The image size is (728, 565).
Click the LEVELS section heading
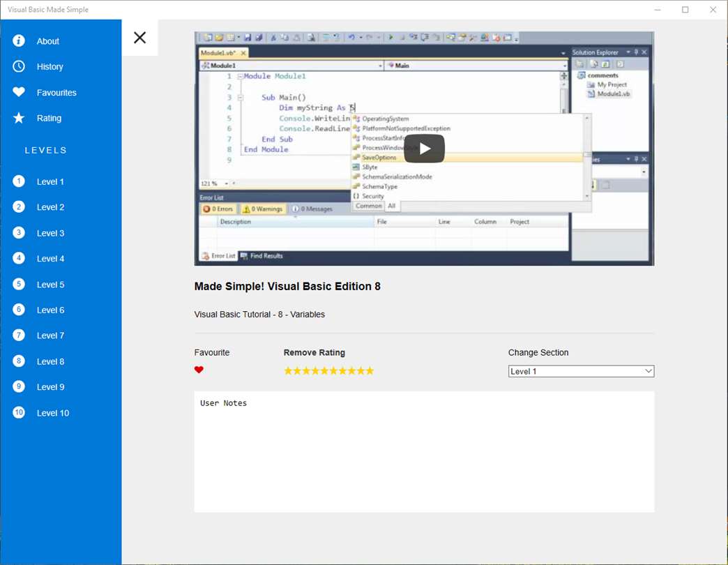pyautogui.click(x=45, y=151)
